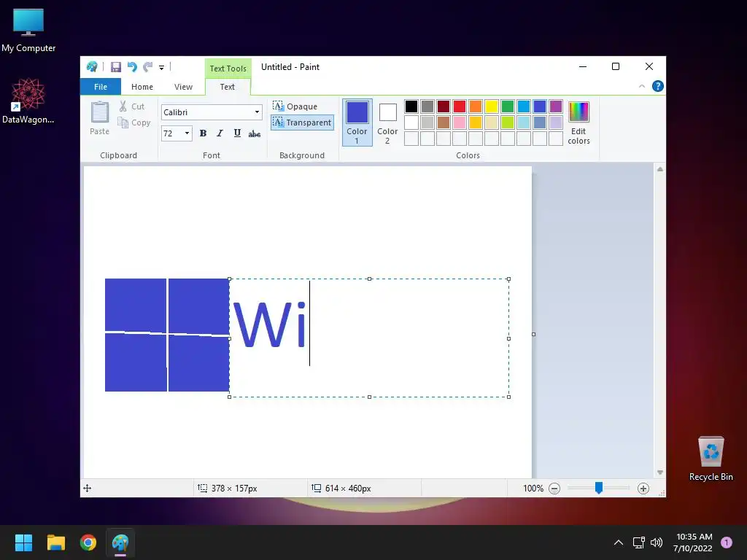Click the zoom slider thumb
The image size is (747, 560).
[x=599, y=488]
